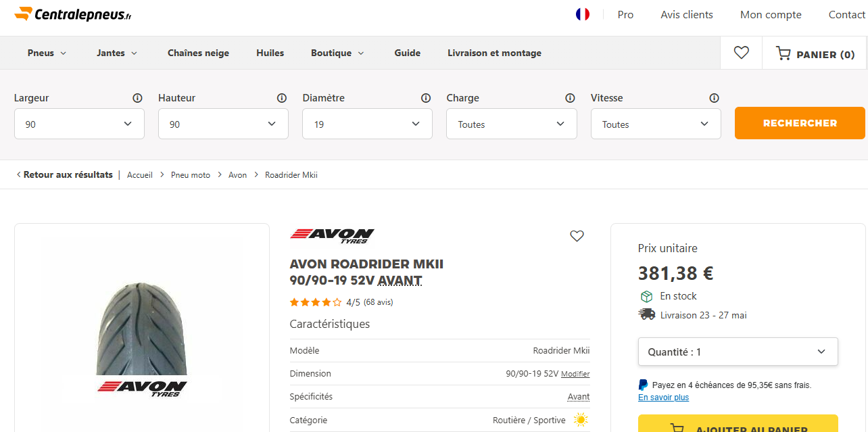Open Chaînes neige menu item

[198, 53]
